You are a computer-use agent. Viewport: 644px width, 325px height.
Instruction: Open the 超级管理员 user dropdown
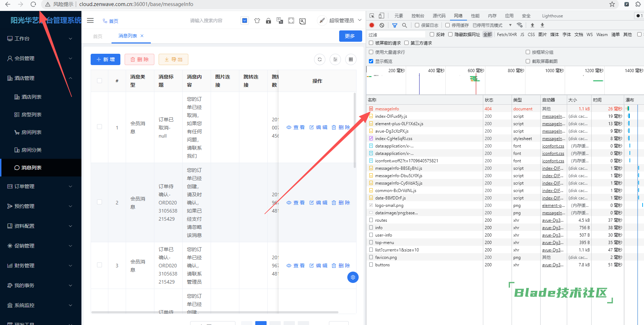(341, 21)
